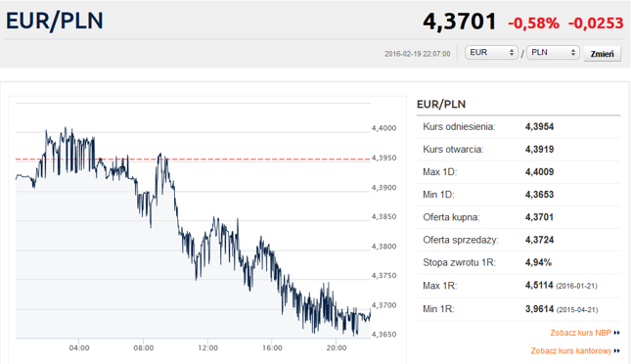
Task: Click the EUR/PLN table title
Action: coord(441,105)
